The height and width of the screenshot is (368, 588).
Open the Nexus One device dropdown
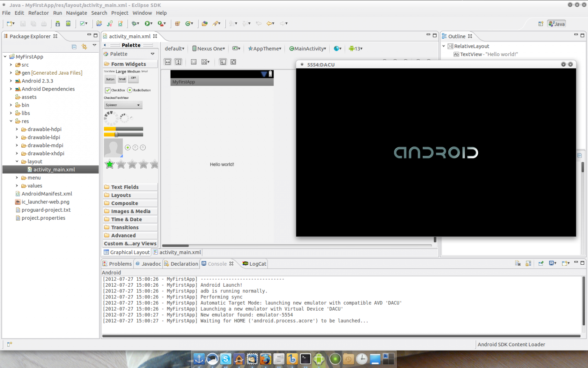pos(208,49)
